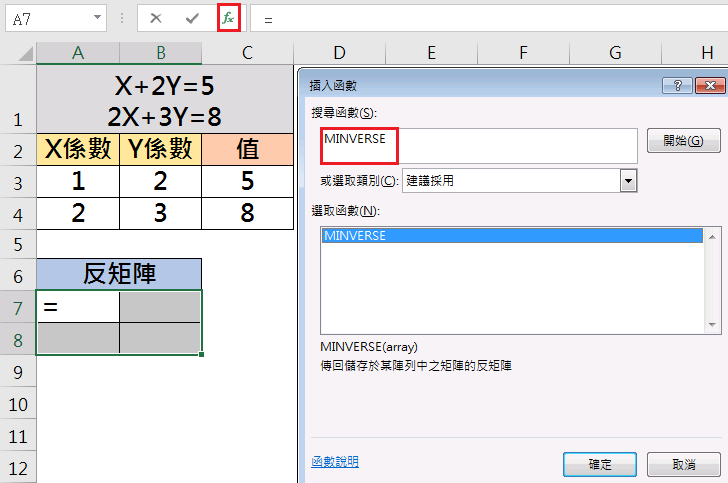Select column B header
The width and height of the screenshot is (728, 483).
pyautogui.click(x=160, y=53)
